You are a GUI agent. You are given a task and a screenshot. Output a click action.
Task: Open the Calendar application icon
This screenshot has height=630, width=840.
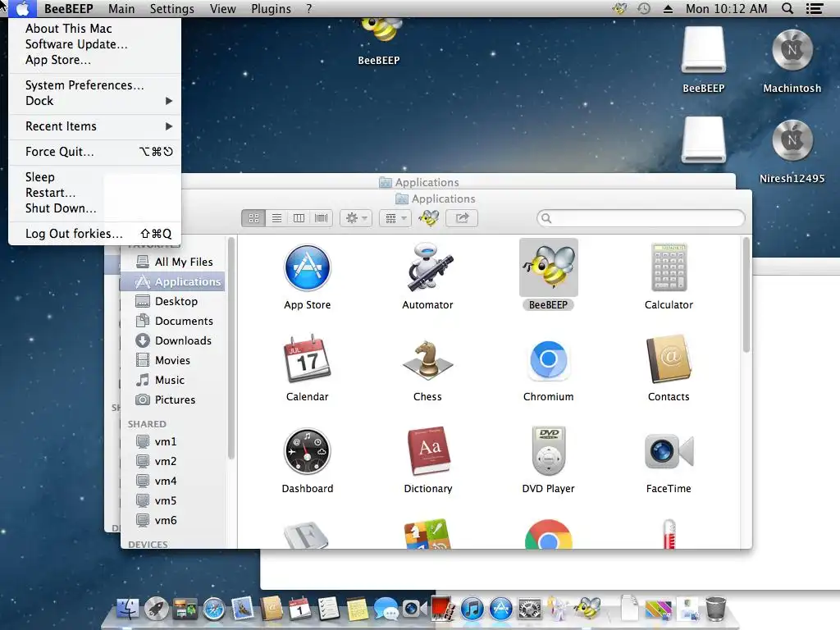(x=307, y=359)
